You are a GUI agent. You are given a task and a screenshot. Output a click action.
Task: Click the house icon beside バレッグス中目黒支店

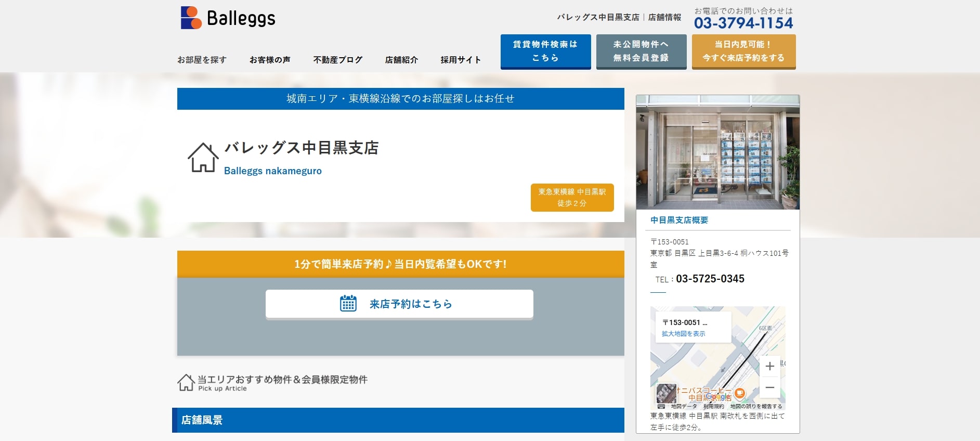203,158
